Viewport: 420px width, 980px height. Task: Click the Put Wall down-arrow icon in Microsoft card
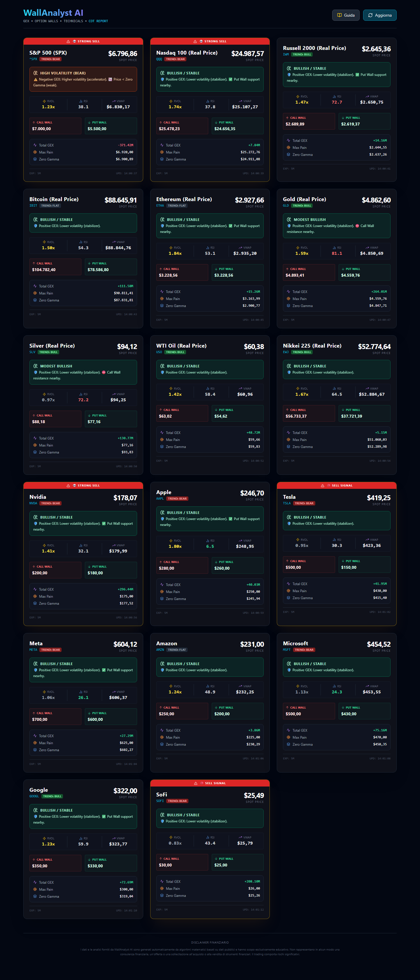(x=343, y=708)
